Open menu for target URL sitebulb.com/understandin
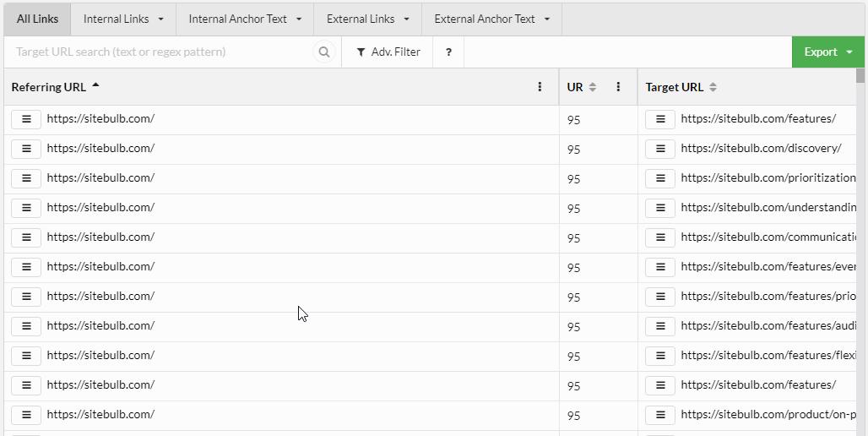The image size is (868, 436). point(660,208)
